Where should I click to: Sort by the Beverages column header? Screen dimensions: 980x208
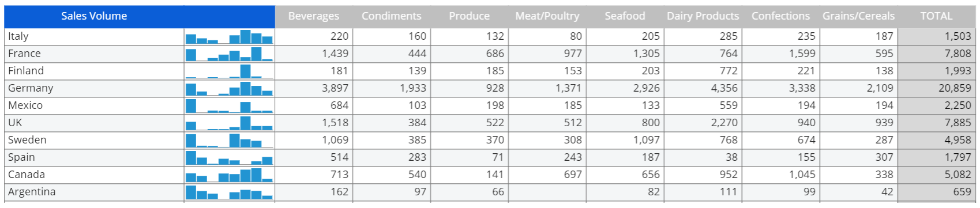(x=314, y=17)
